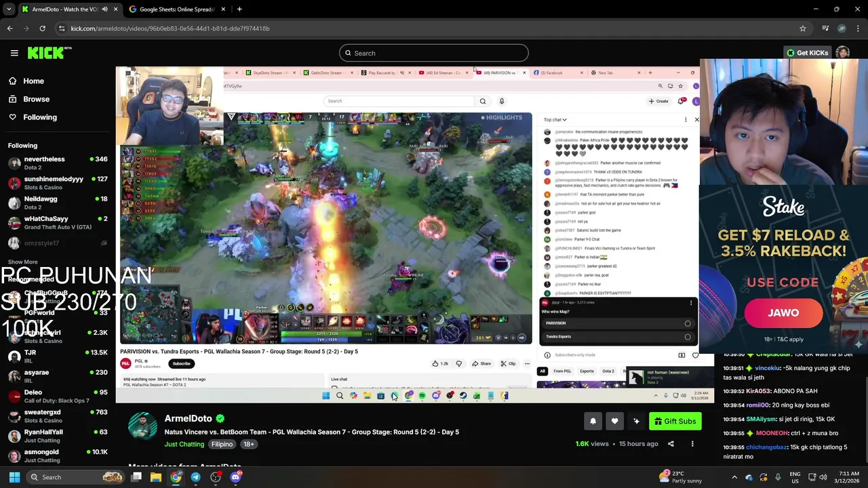Screen dimensions: 868x488
Task: Open sunshinemelodyyy channel in Following list
Action: pyautogui.click(x=58, y=183)
